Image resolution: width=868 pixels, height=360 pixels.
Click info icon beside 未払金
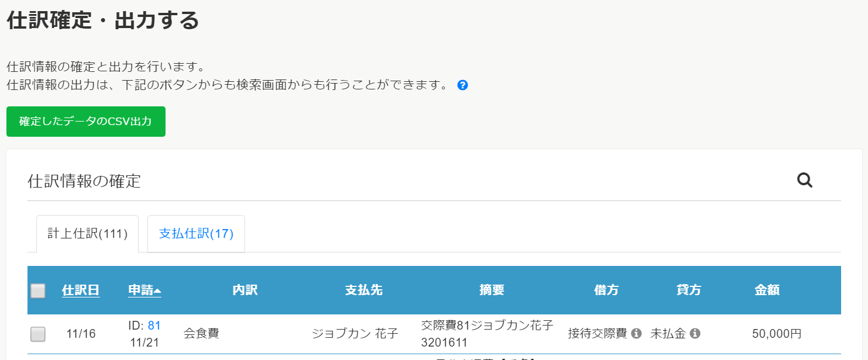(695, 333)
